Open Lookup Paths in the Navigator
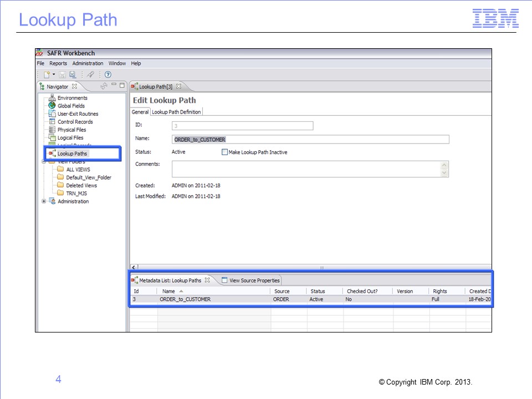The image size is (532, 399). tap(72, 154)
